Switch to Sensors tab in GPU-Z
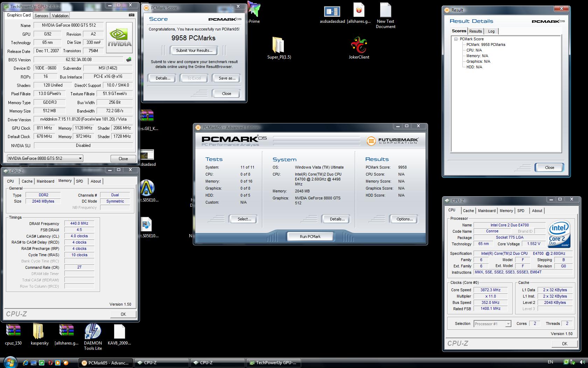This screenshot has width=588, height=368. 41,15
